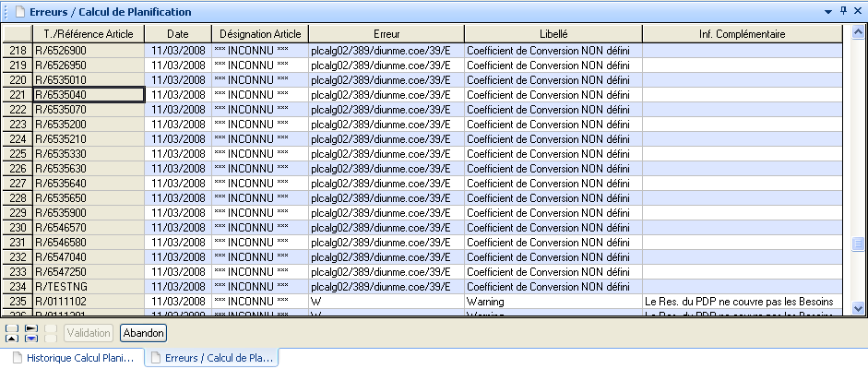Click the black up-arrow icon below the grid

[x=12, y=339]
